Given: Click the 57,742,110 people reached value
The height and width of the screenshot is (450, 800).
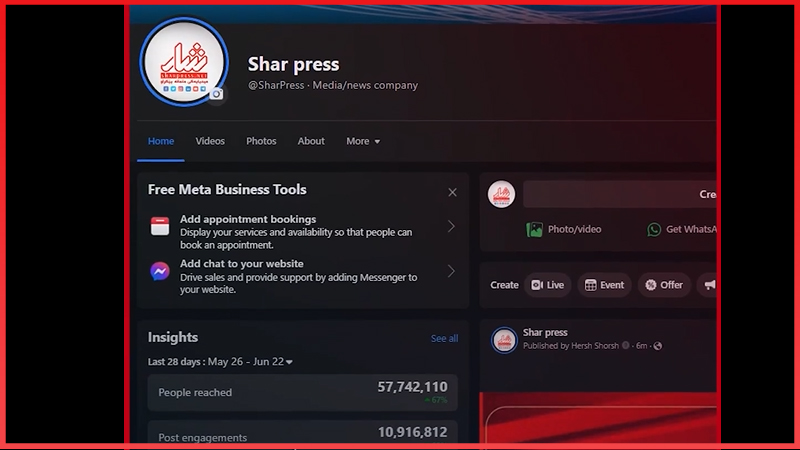Looking at the screenshot, I should click(412, 387).
